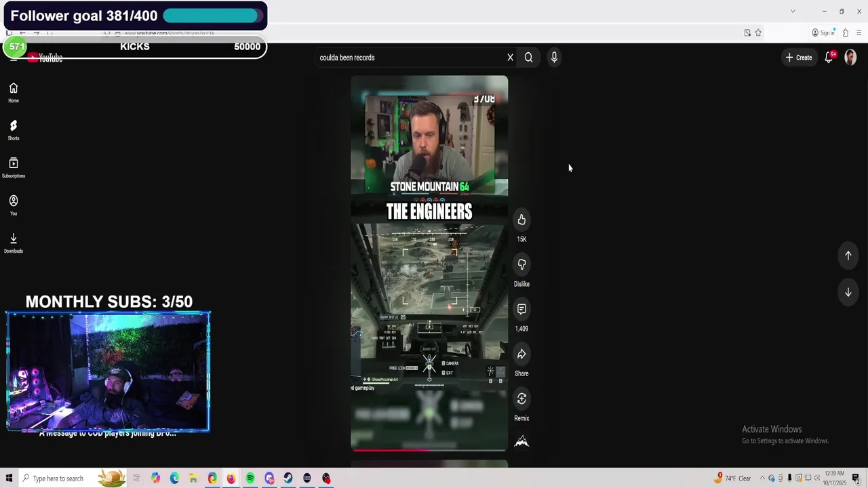Open the Short's sound/channel avatar icon

tap(521, 441)
